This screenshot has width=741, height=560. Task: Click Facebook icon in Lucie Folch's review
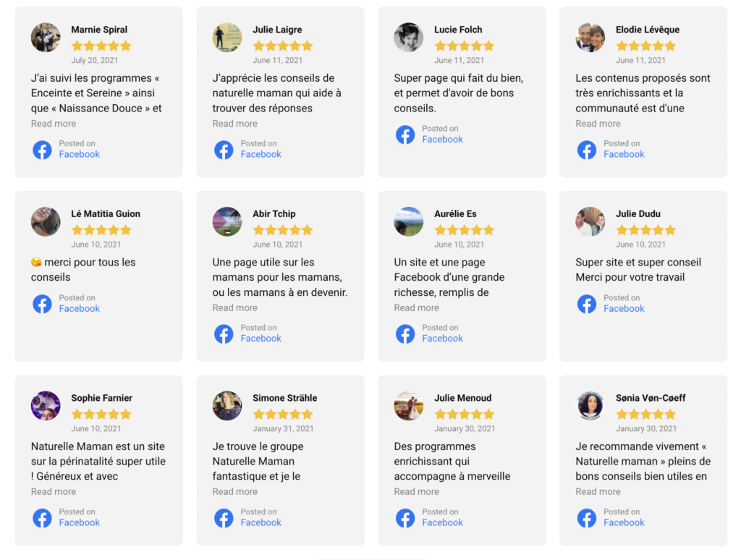tap(405, 135)
